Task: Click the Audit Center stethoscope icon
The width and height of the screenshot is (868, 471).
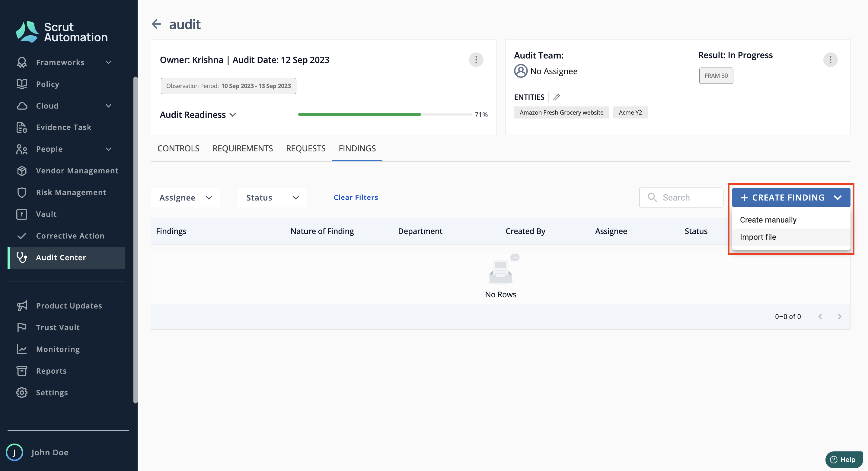Action: (x=22, y=258)
